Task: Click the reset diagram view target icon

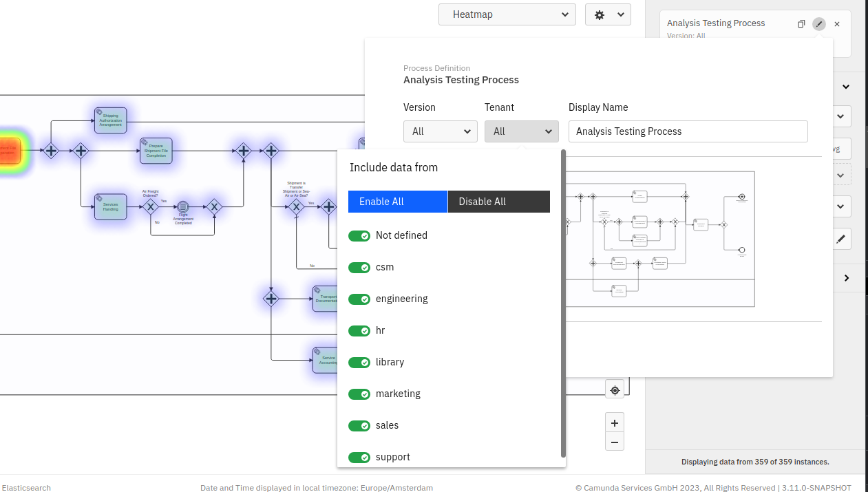Action: [615, 390]
